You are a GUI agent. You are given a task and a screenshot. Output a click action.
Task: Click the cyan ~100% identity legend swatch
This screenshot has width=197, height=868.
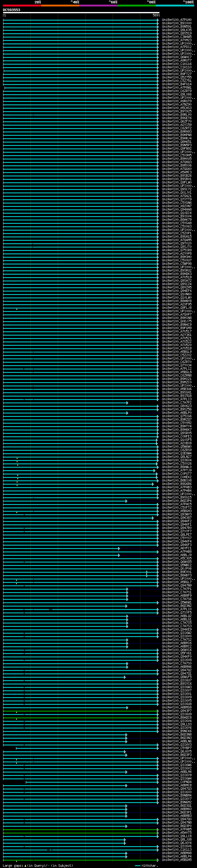175,6
